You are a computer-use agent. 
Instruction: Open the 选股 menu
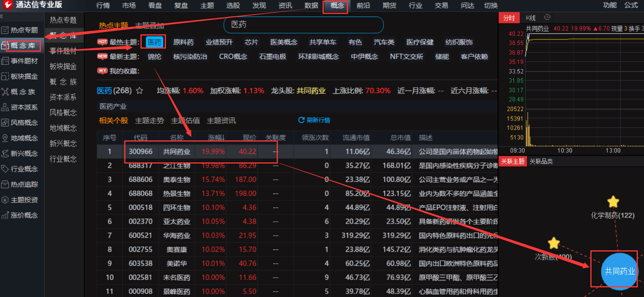(x=233, y=5)
